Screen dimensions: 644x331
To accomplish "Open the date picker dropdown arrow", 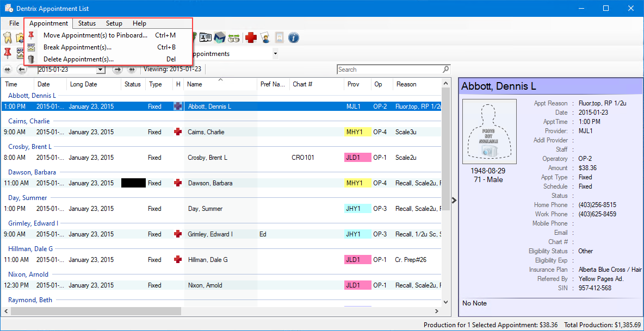I will (100, 70).
